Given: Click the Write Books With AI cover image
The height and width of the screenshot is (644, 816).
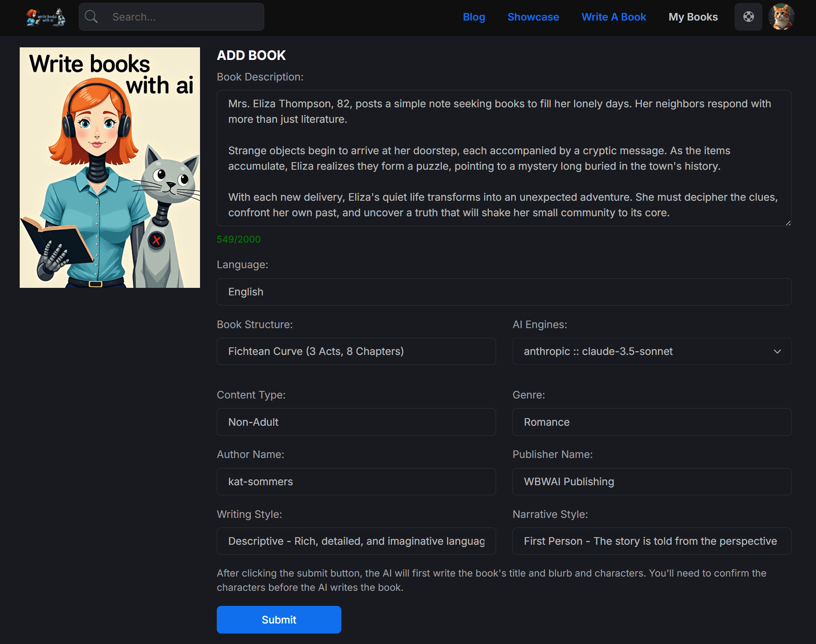Looking at the screenshot, I should tap(109, 167).
